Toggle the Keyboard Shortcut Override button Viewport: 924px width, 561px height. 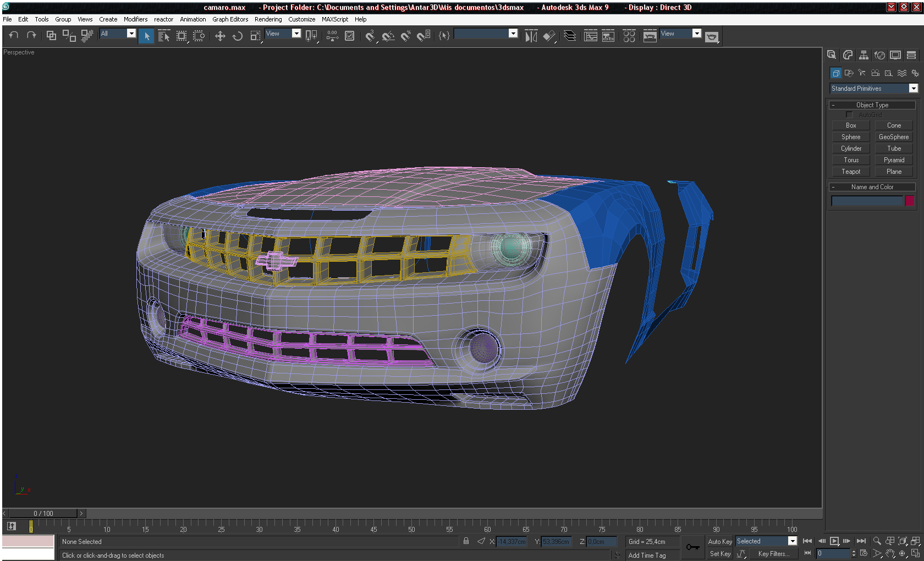coord(349,36)
